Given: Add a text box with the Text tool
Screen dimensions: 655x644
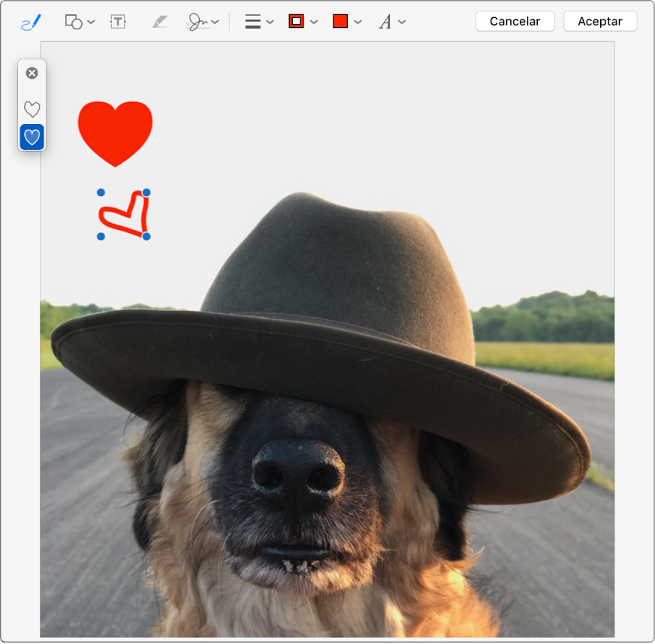Looking at the screenshot, I should (x=117, y=21).
